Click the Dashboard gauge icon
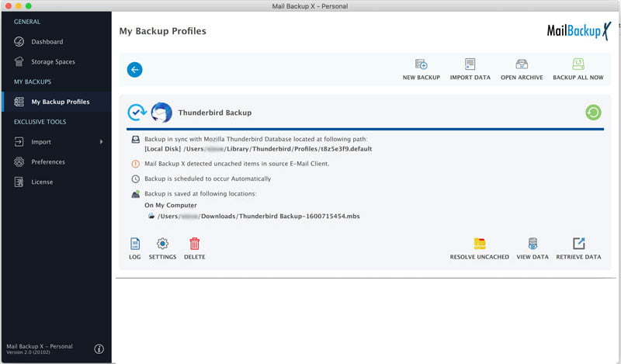 click(19, 42)
